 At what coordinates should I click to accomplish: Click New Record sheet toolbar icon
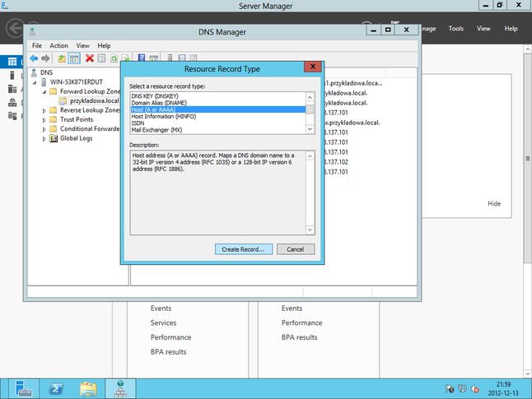(x=182, y=58)
